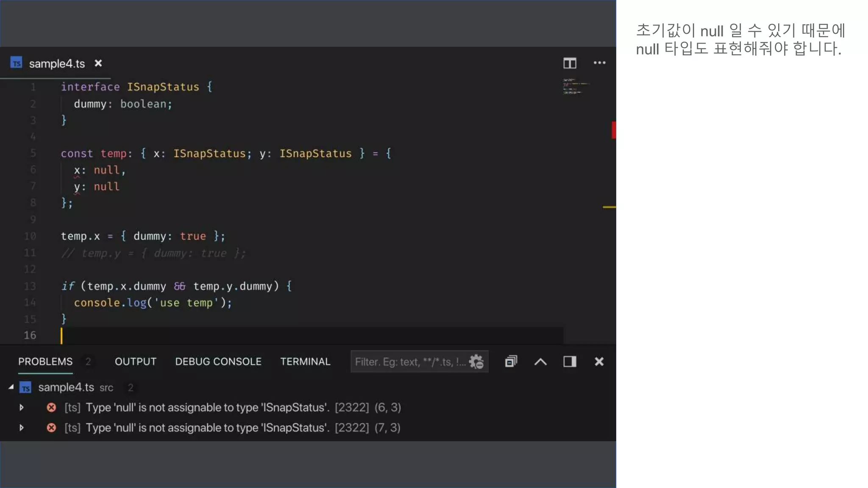
Task: Collapse the sample4.ts problems tree group
Action: click(11, 387)
